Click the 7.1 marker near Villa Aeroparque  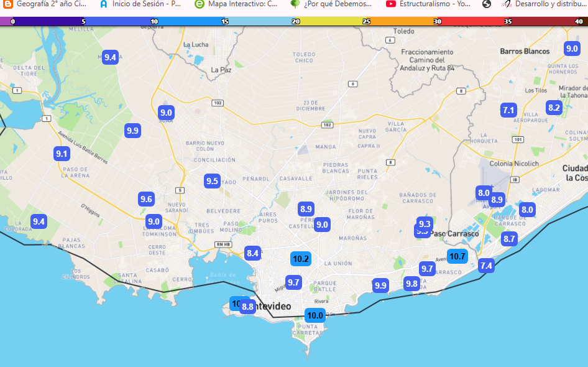[x=508, y=110]
